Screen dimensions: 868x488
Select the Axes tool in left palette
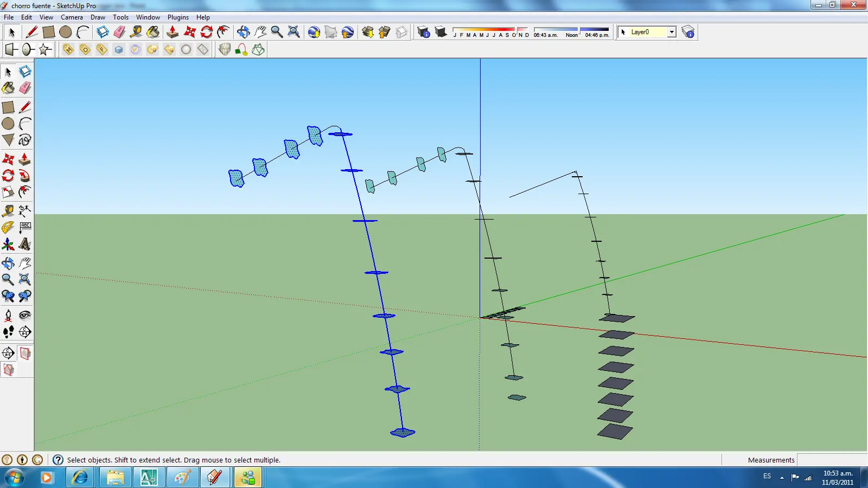tap(8, 244)
